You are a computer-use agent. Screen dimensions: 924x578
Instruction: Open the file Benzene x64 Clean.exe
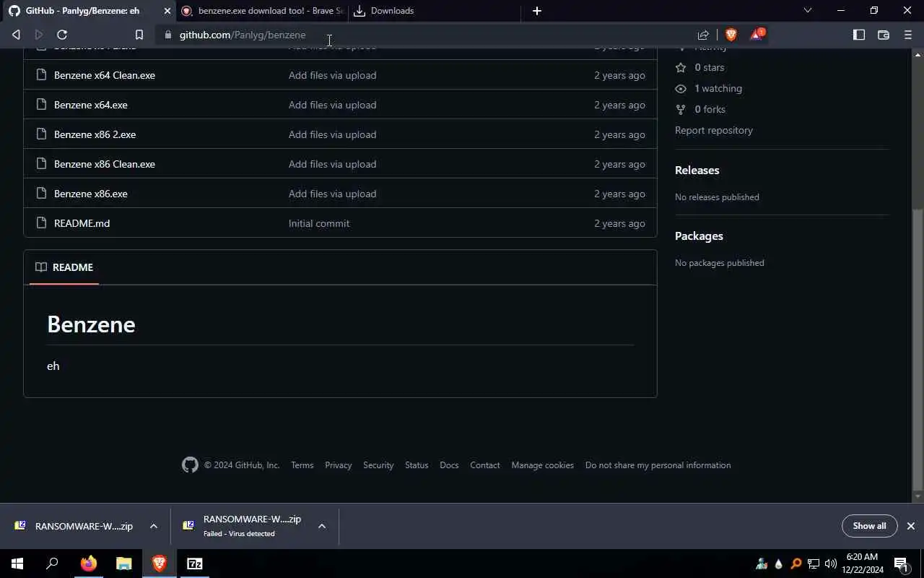(x=105, y=75)
